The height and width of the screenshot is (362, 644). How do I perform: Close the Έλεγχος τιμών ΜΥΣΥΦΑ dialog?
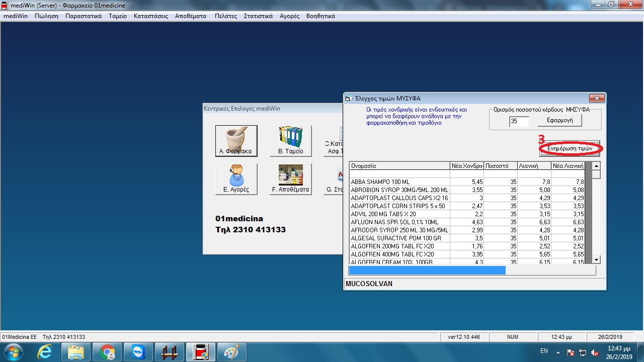[x=596, y=99]
